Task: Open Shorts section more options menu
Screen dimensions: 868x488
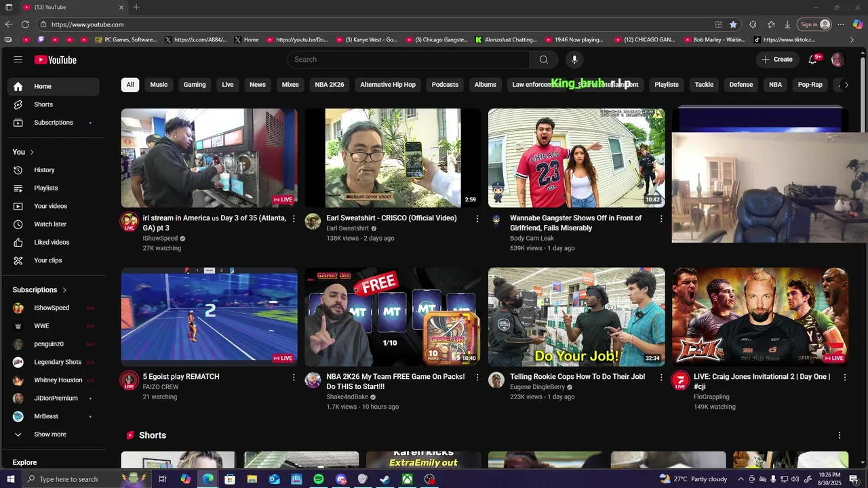Action: [x=840, y=435]
